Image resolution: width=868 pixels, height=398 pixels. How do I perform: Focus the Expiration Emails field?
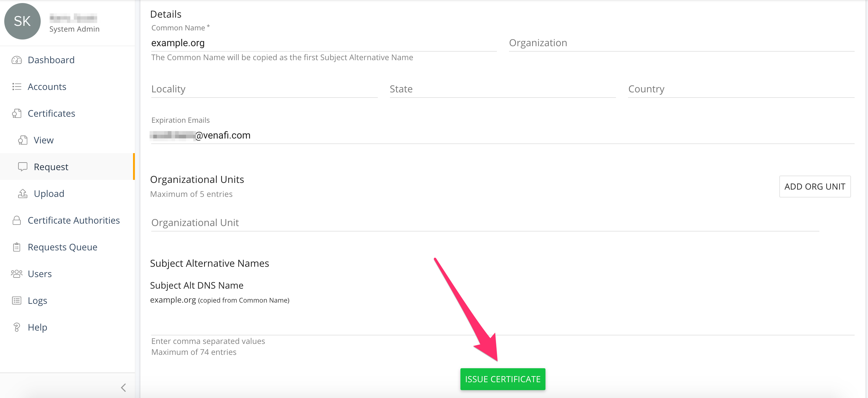(503, 136)
